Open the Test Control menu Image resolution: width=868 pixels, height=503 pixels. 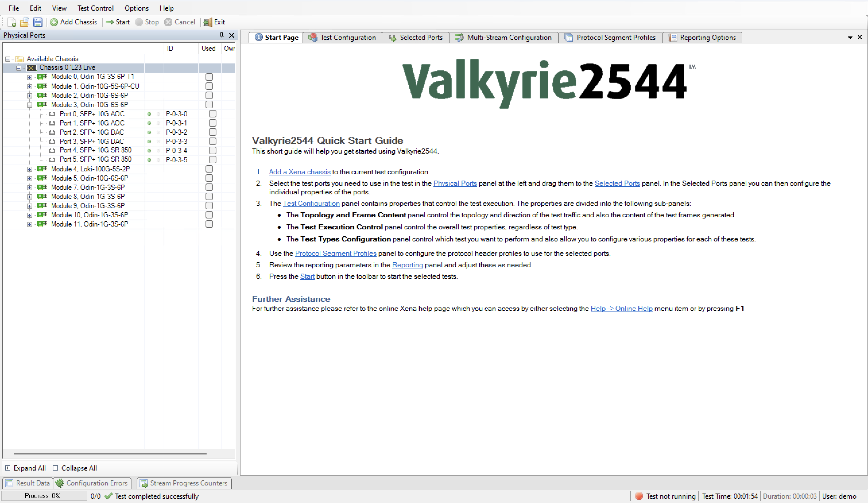[95, 8]
